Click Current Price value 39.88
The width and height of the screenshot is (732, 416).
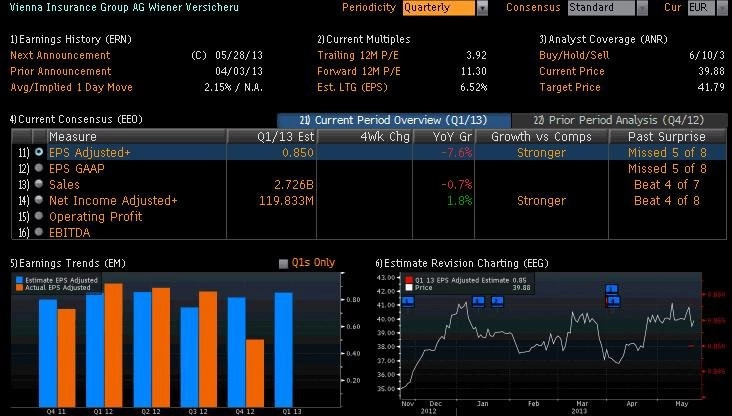[711, 71]
